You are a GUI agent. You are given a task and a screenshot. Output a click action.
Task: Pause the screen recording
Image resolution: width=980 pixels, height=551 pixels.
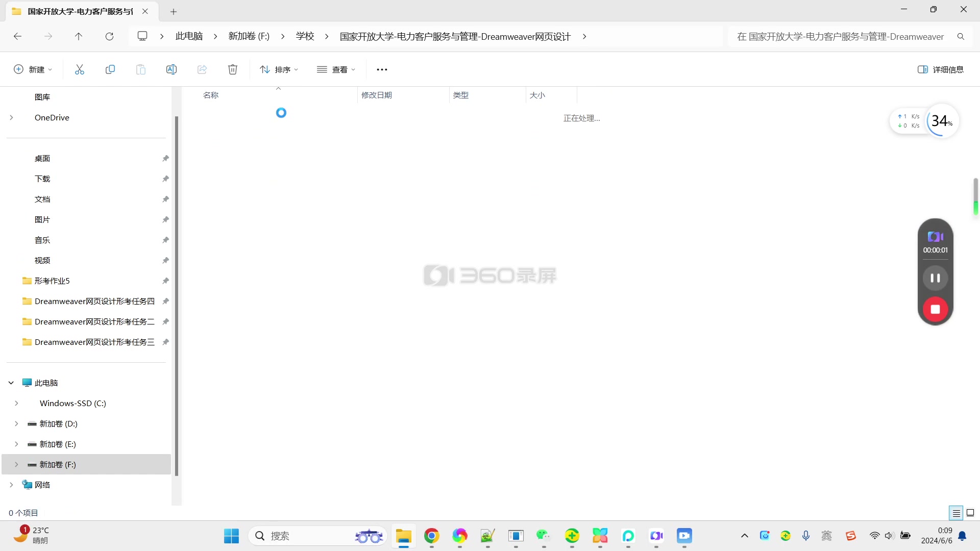[935, 278]
